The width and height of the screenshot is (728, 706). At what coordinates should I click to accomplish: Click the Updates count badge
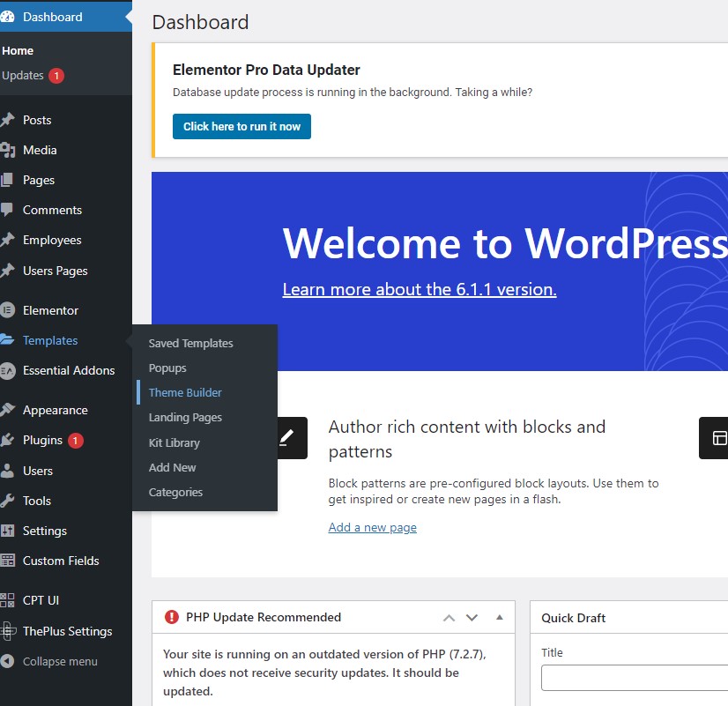[x=56, y=75]
